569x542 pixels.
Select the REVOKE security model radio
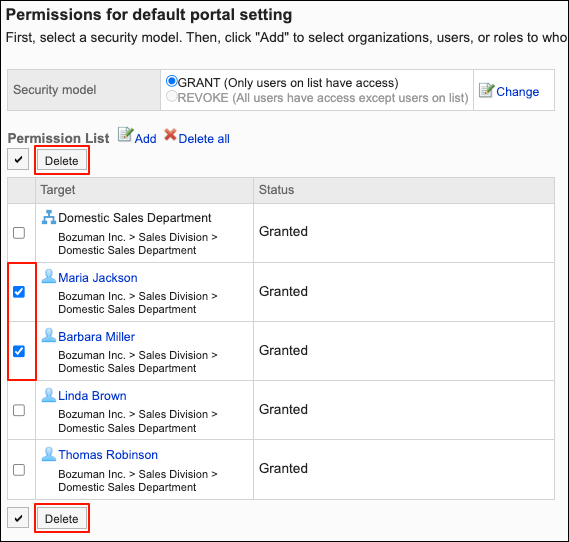171,96
